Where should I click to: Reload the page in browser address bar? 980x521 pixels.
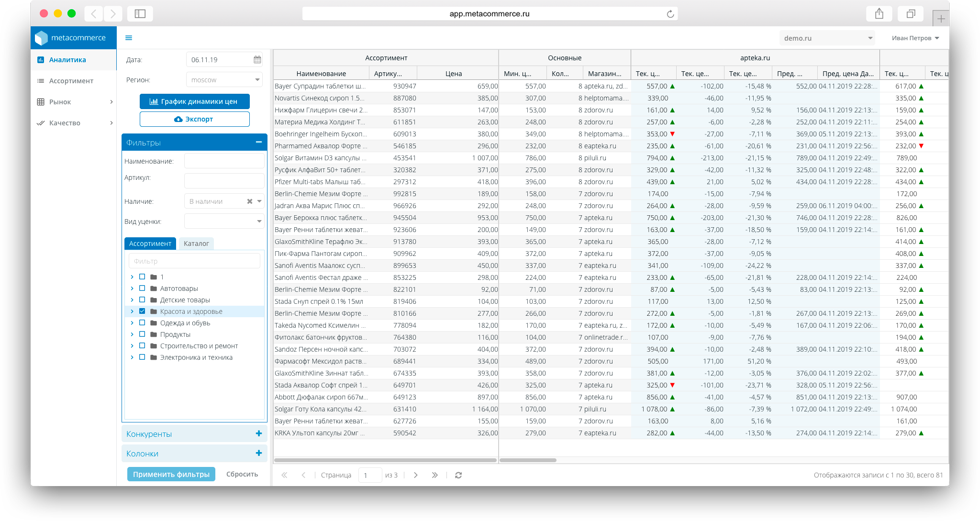pos(670,14)
